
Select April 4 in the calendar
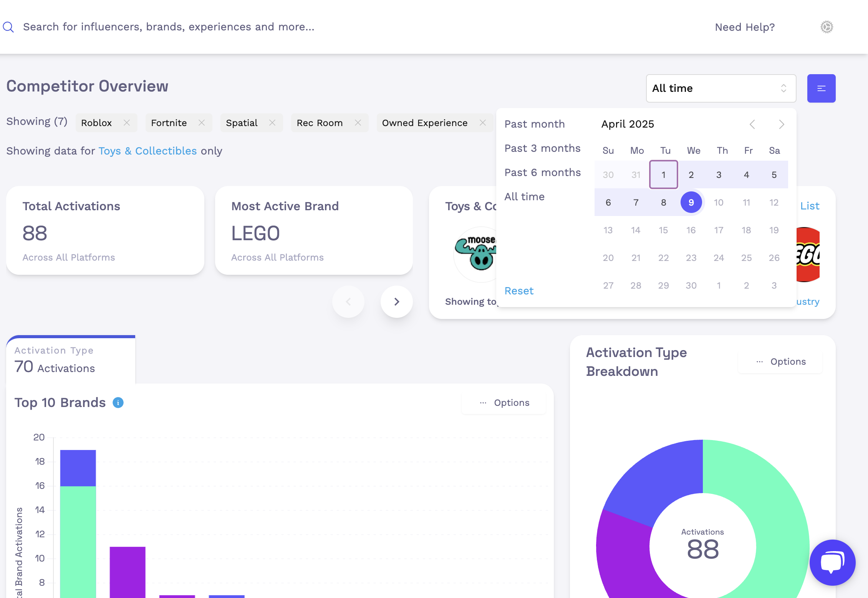(746, 175)
